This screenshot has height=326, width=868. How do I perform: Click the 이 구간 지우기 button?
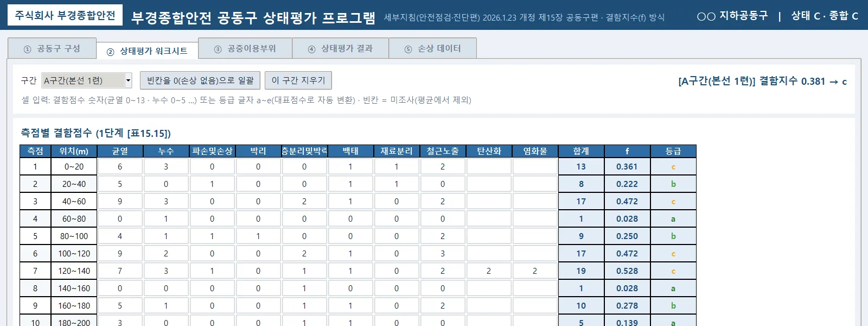[x=298, y=80]
